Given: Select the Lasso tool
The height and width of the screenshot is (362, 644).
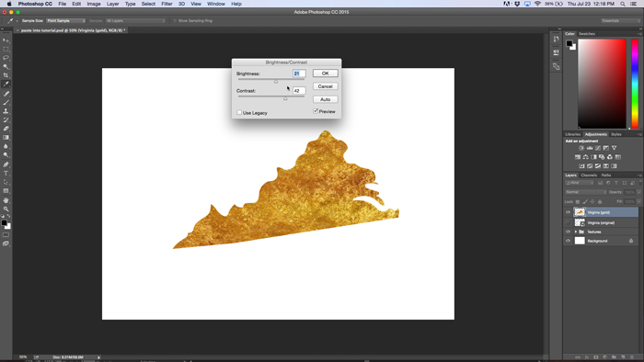Looking at the screenshot, I should [x=6, y=58].
